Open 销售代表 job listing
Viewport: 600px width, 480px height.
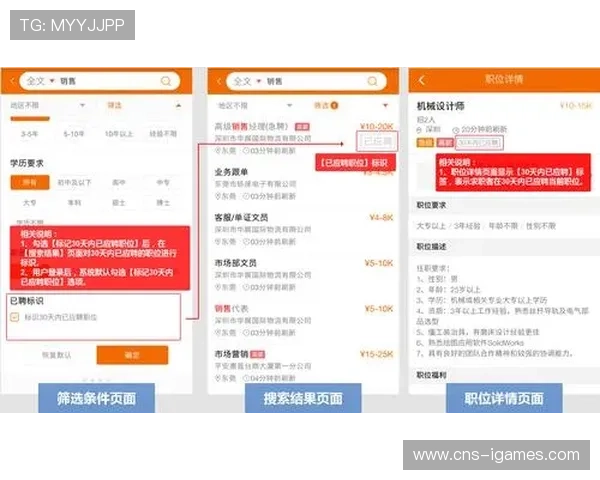[303, 320]
